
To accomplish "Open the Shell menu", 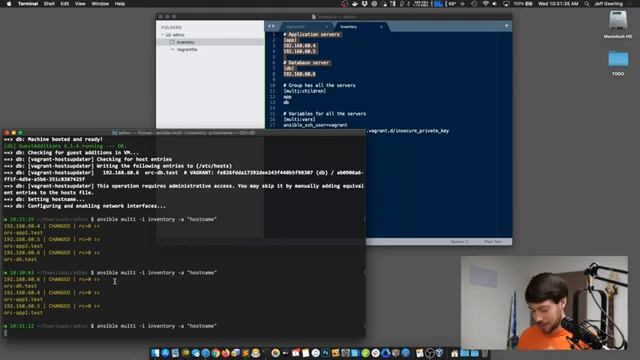I will pyautogui.click(x=49, y=4).
